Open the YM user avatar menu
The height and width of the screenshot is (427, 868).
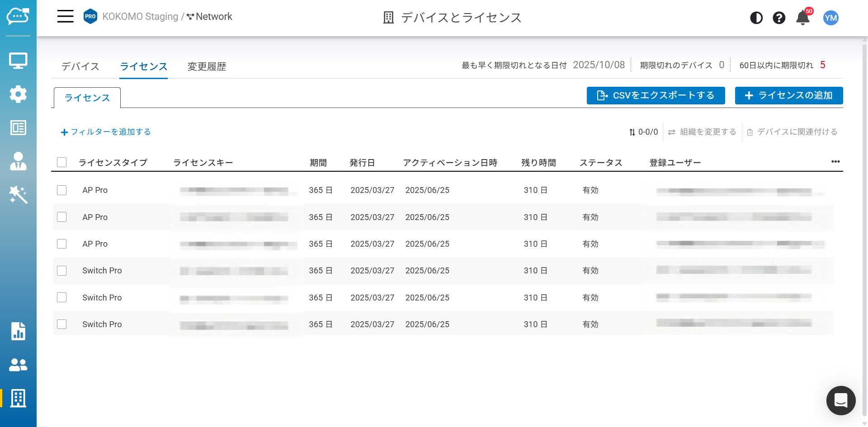point(830,18)
